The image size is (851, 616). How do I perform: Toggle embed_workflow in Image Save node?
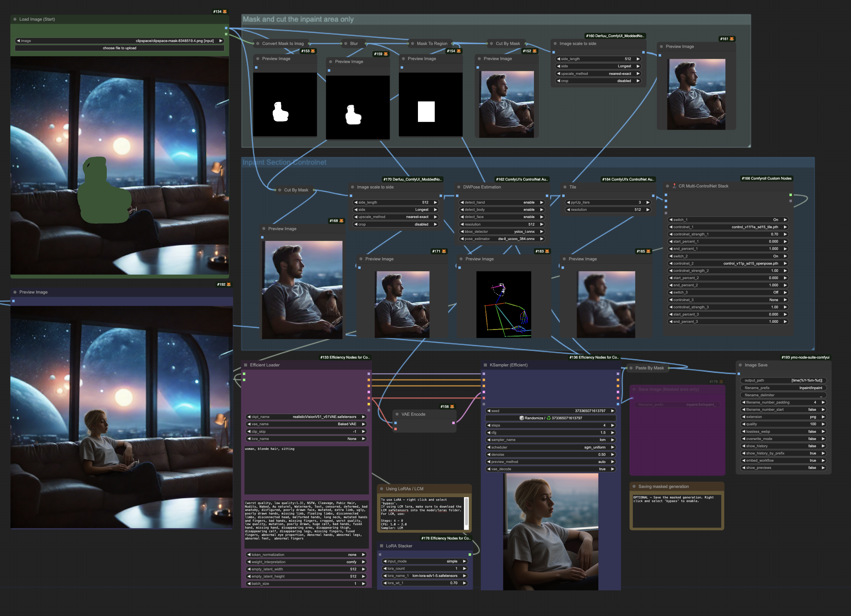(784, 460)
